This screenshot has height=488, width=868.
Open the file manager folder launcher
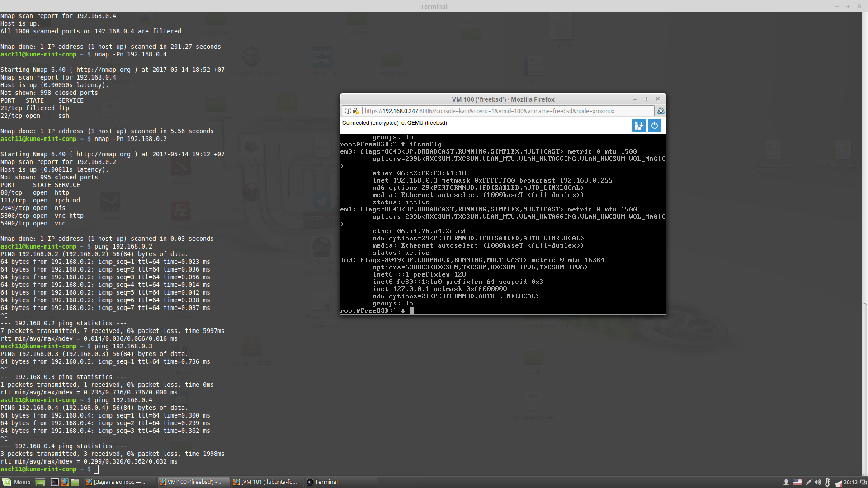click(75, 482)
